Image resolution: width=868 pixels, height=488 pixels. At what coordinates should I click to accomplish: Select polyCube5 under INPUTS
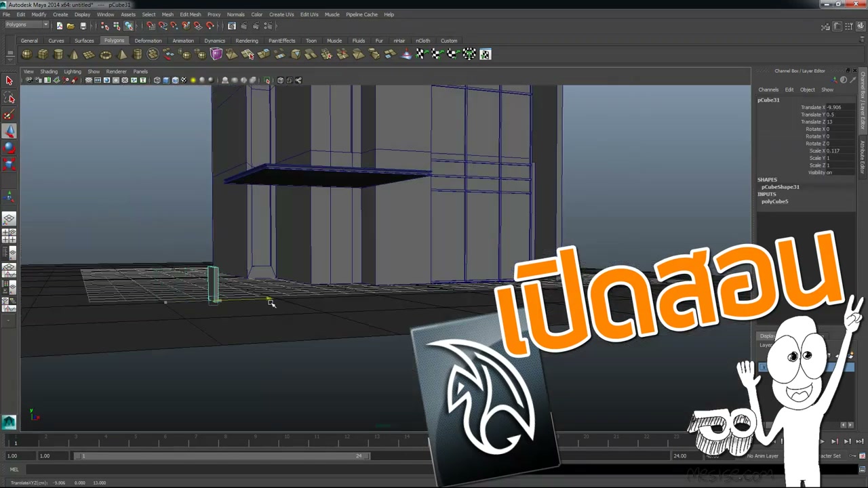[x=774, y=201]
